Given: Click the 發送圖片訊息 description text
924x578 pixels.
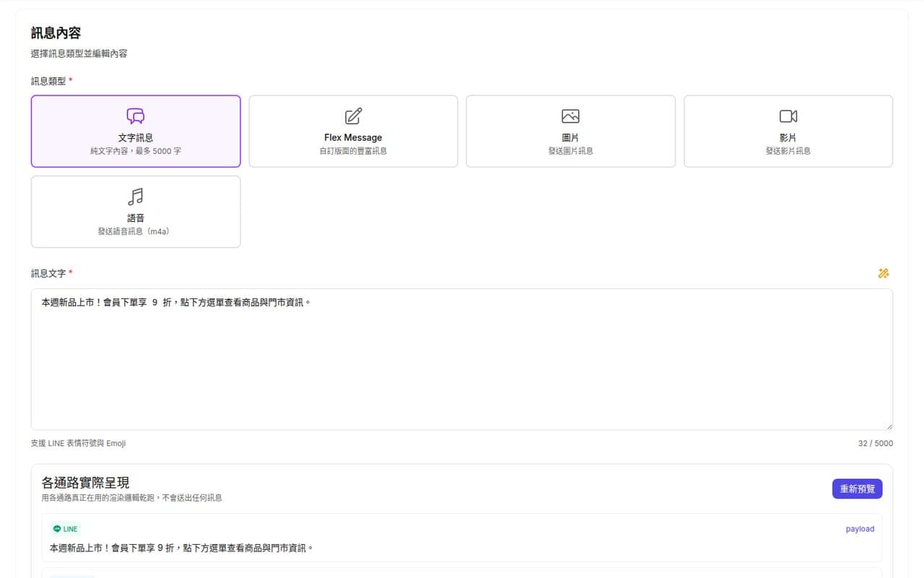Looking at the screenshot, I should tap(570, 151).
